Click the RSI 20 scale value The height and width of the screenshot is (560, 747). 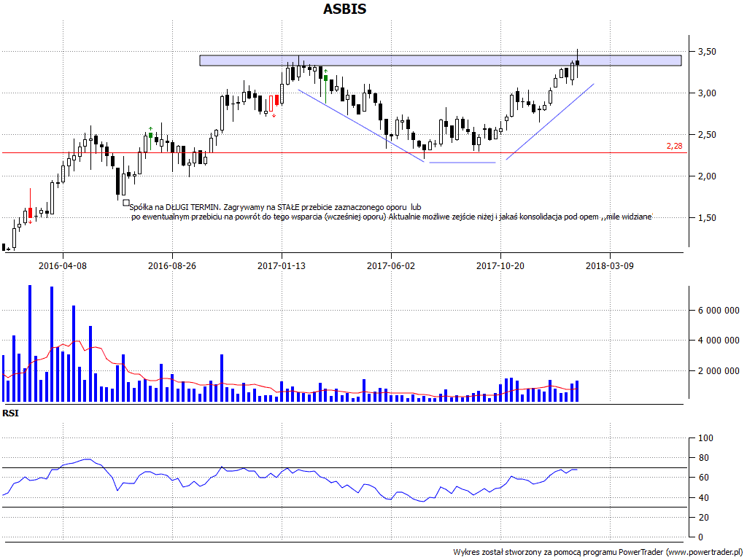pyautogui.click(x=703, y=517)
